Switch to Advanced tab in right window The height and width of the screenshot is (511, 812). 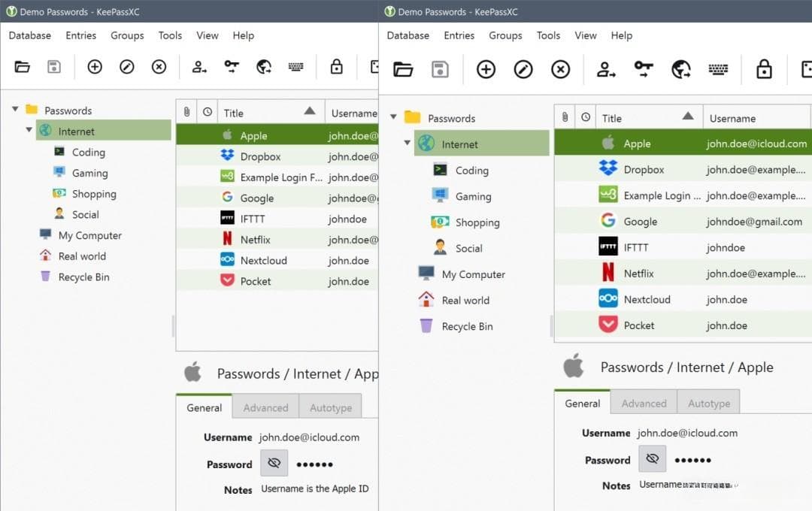(644, 403)
